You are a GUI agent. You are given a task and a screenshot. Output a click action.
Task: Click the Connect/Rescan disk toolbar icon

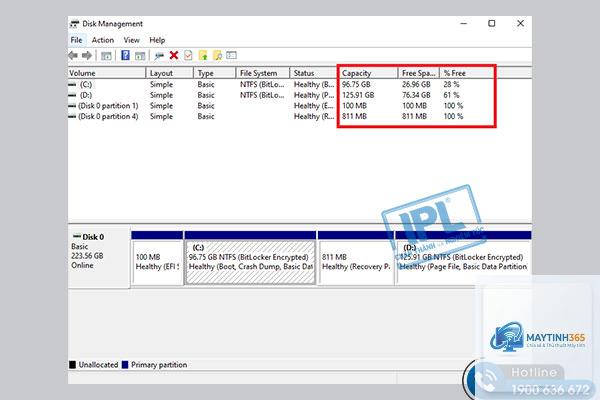(159, 56)
